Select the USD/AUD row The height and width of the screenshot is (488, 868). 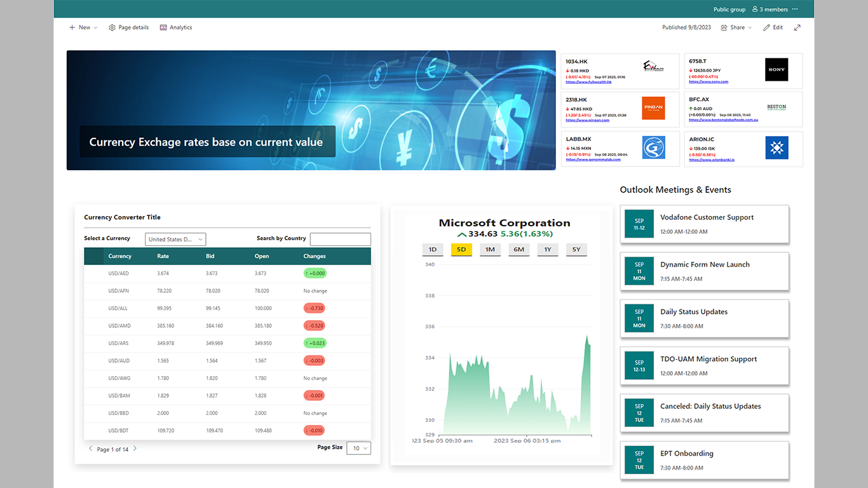tap(227, 361)
